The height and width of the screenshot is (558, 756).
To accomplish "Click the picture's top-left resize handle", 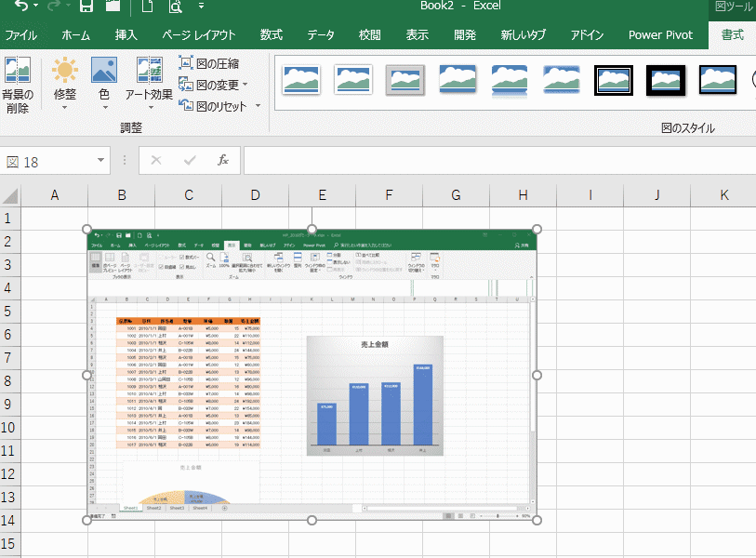I will pyautogui.click(x=86, y=229).
